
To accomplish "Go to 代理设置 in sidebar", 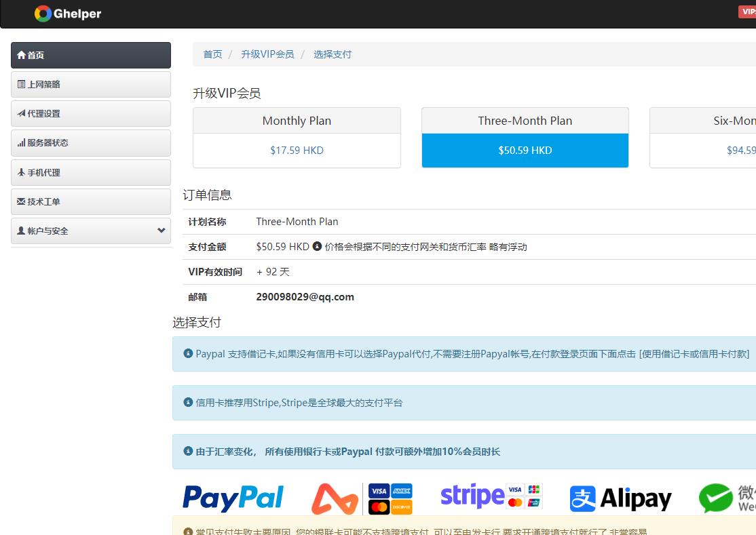I will [x=91, y=114].
